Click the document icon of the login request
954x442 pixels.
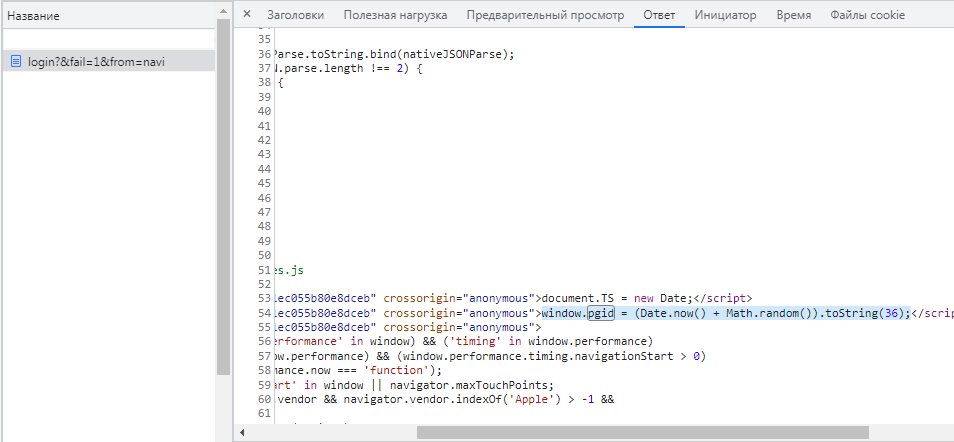[16, 62]
